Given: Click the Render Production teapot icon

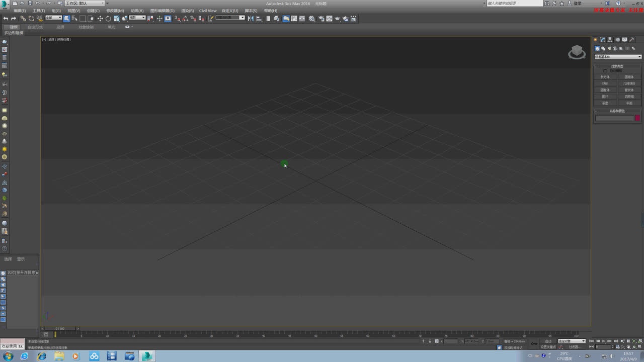Looking at the screenshot, I should point(337,19).
